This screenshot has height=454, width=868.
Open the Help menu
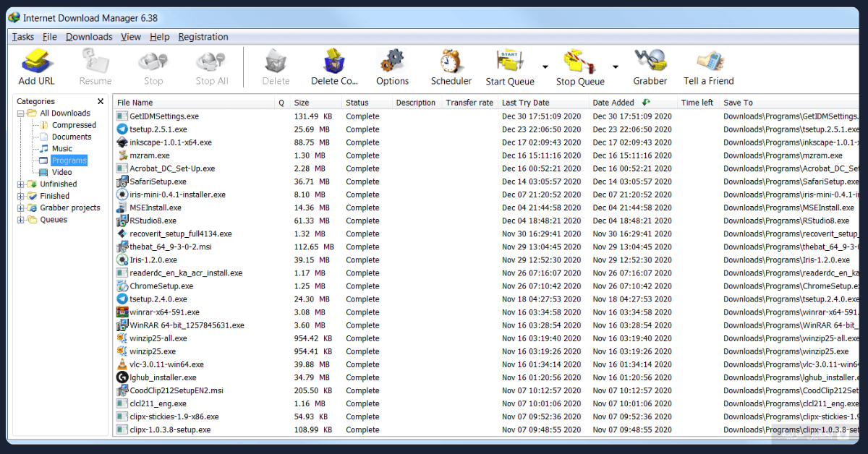coord(160,37)
